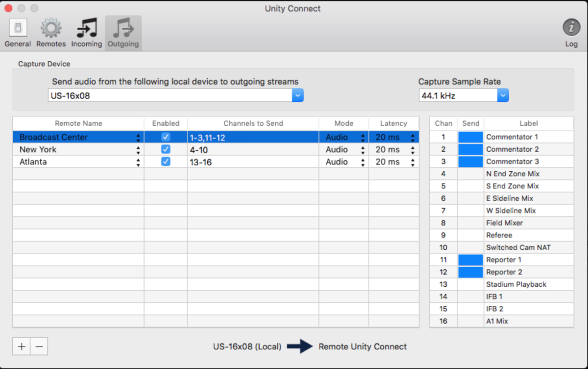Click the Label column header

(x=529, y=123)
